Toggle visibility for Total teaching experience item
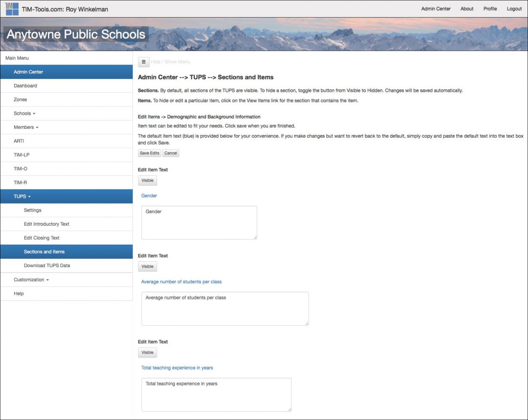Viewport: 528px width, 420px height. (x=147, y=352)
